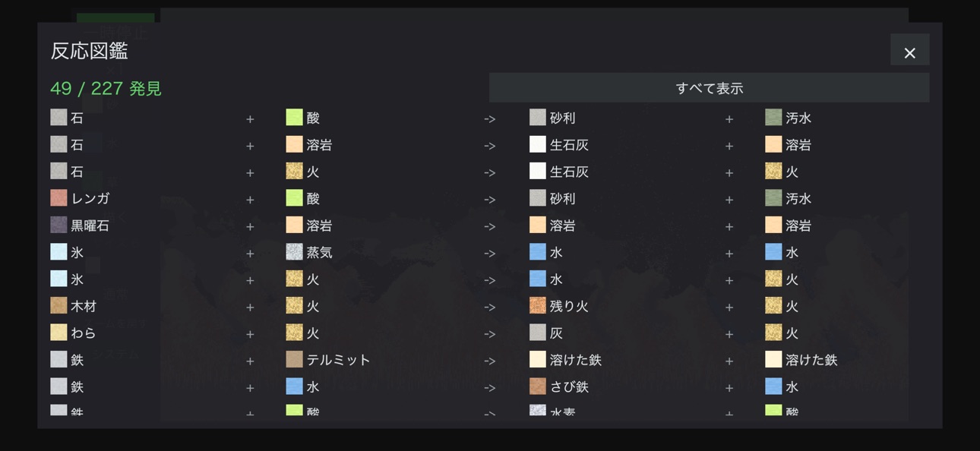Click first 溶けた鉄 result swatch
980x451 pixels.
coord(537,359)
